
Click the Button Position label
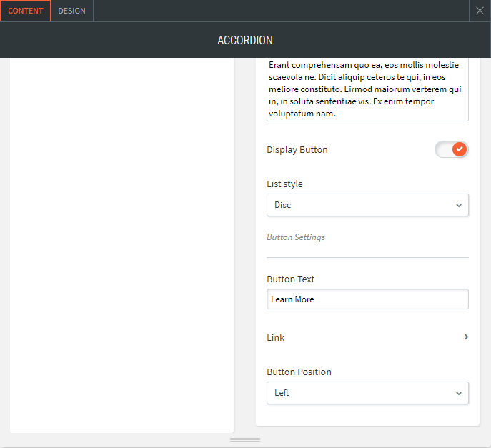[299, 372]
